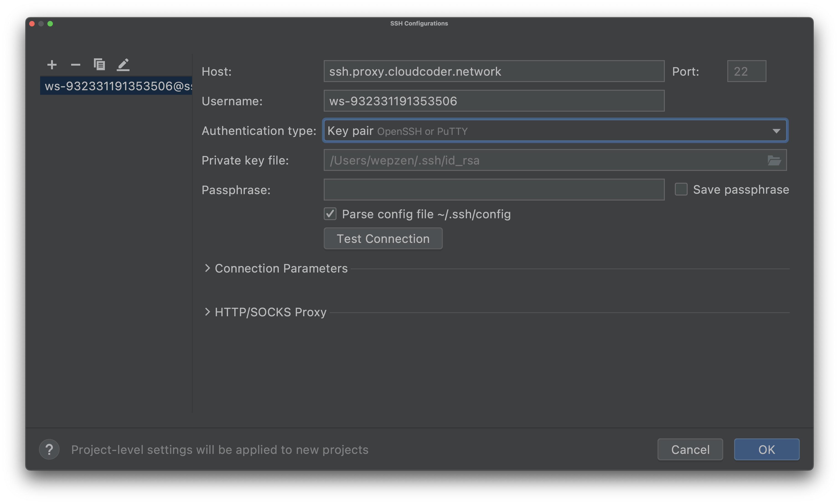Focus the Passphrase field
The height and width of the screenshot is (504, 839).
pyautogui.click(x=493, y=190)
